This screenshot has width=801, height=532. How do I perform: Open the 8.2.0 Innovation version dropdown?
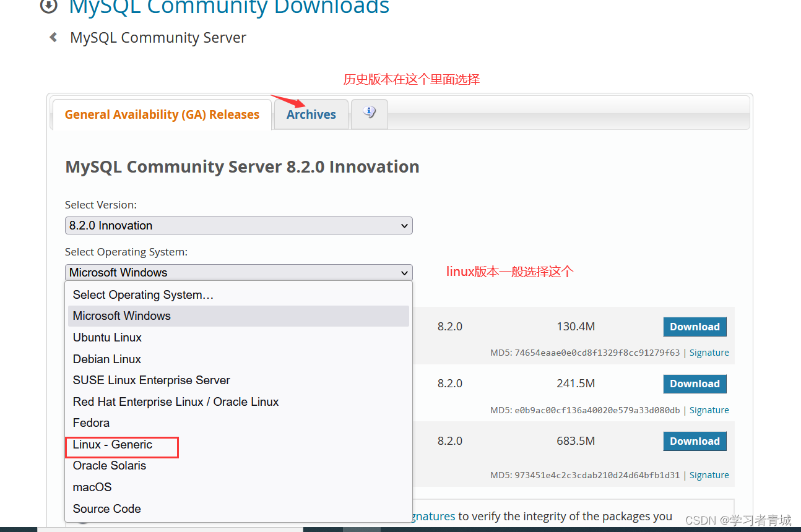coord(238,225)
